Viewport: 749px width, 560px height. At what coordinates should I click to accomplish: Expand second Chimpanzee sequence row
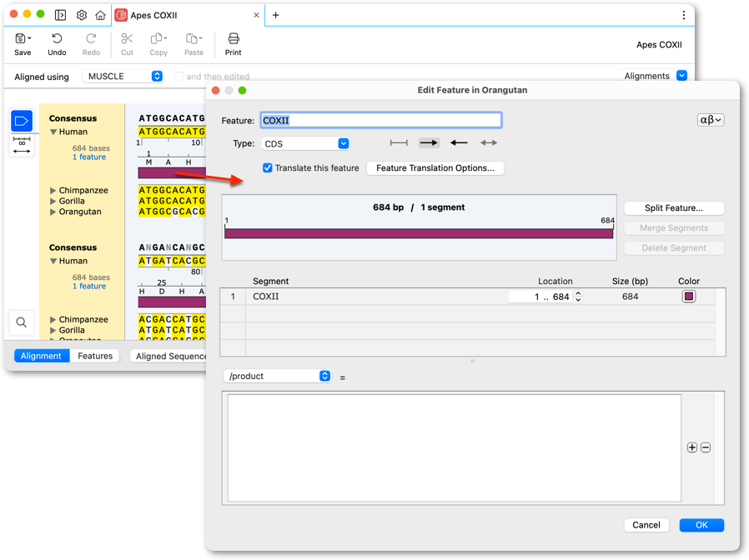pyautogui.click(x=53, y=319)
